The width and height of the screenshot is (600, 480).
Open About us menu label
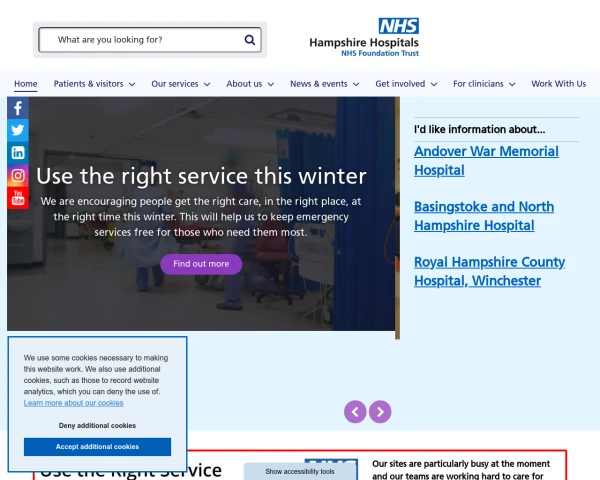coord(244,84)
